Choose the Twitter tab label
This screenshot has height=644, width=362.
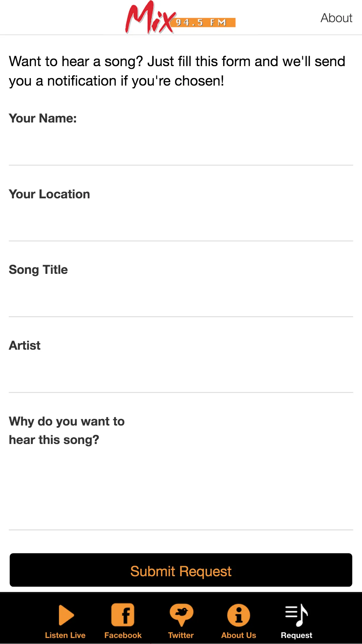tap(181, 635)
